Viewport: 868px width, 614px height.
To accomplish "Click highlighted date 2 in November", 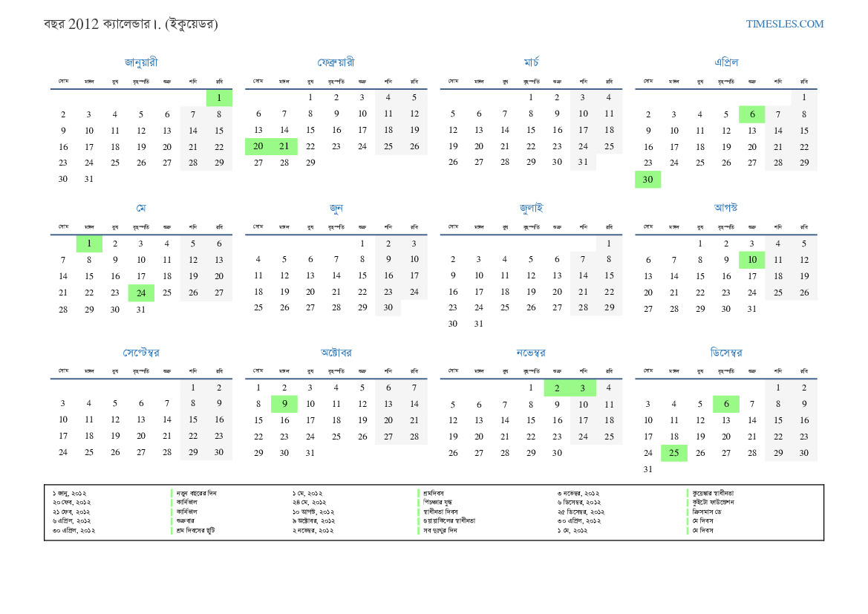I will [x=557, y=388].
